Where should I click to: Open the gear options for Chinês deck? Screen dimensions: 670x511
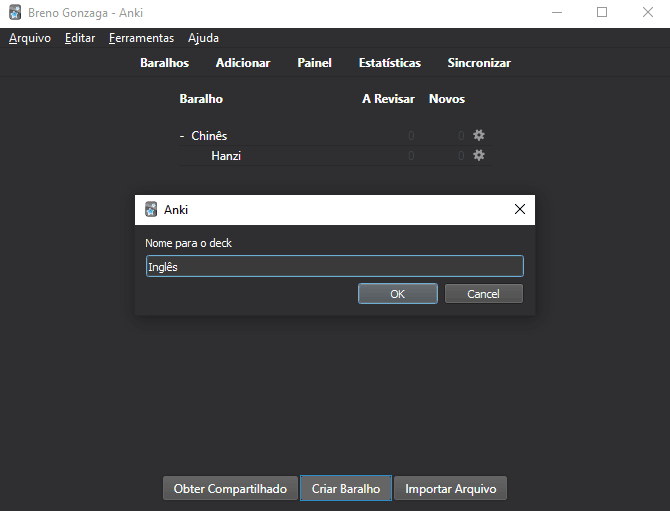[479, 135]
